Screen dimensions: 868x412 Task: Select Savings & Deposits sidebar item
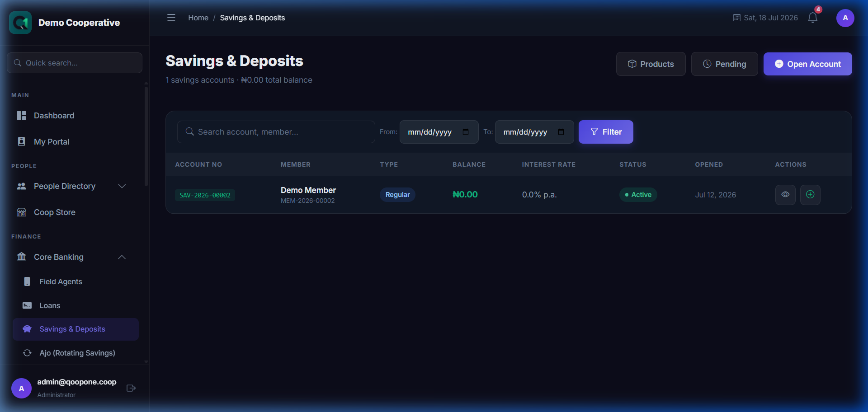(x=75, y=329)
